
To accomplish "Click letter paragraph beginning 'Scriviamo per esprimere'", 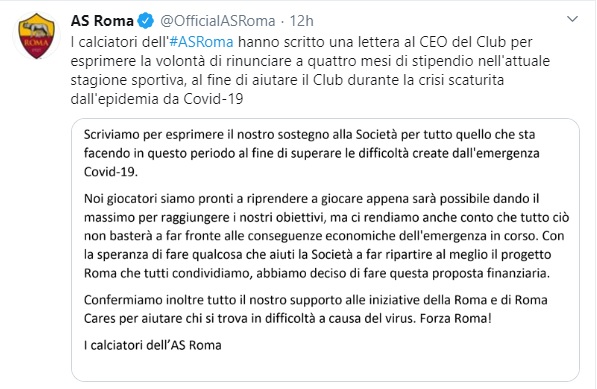I will click(312, 153).
